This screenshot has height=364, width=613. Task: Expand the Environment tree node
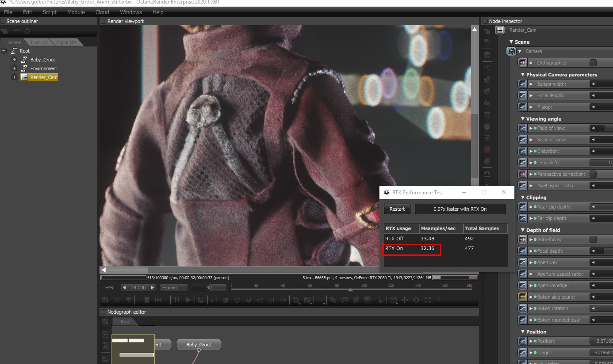pos(14,68)
